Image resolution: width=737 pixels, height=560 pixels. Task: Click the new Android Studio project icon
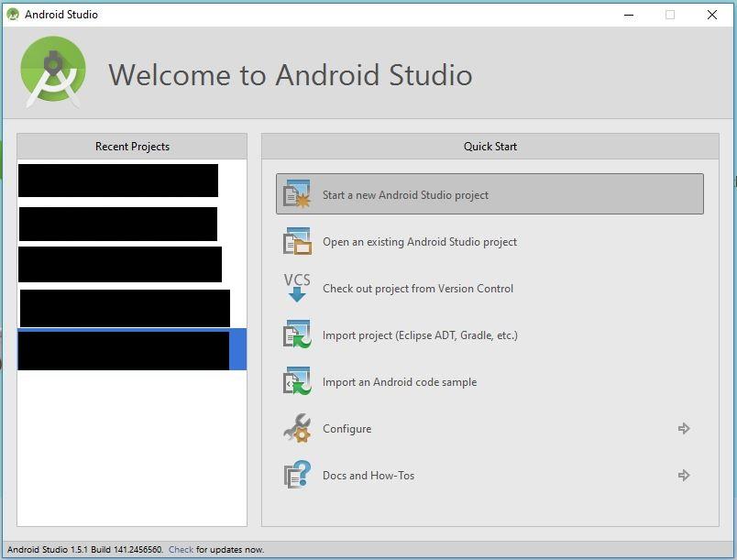pyautogui.click(x=297, y=194)
